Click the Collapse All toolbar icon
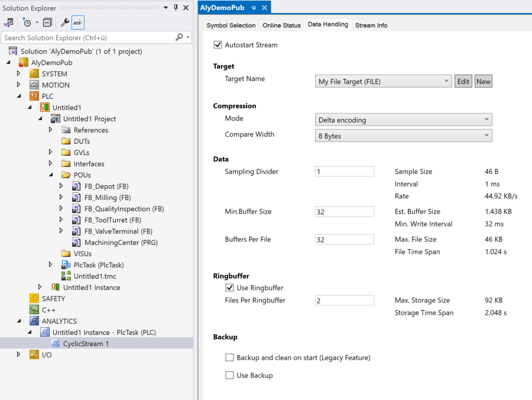This screenshot has width=532, height=400. tap(47, 22)
